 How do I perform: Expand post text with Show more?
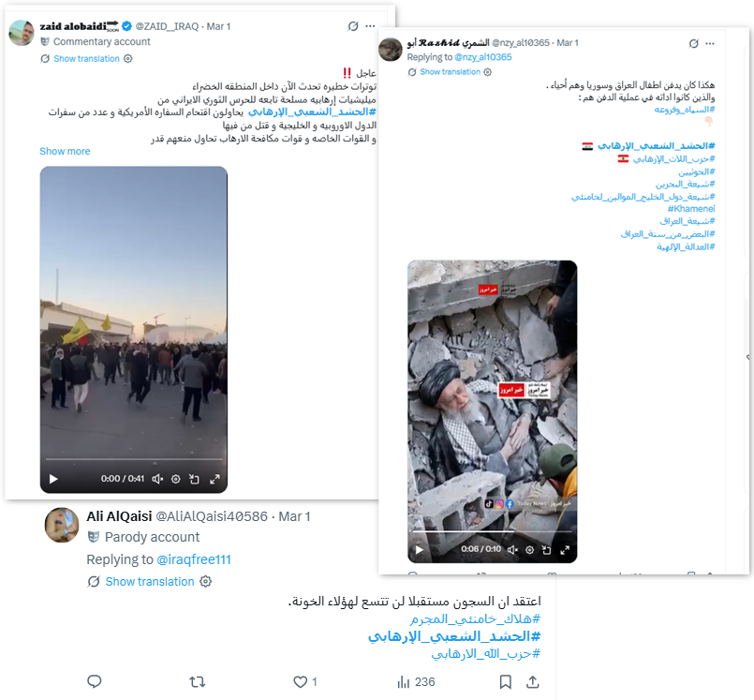click(65, 151)
